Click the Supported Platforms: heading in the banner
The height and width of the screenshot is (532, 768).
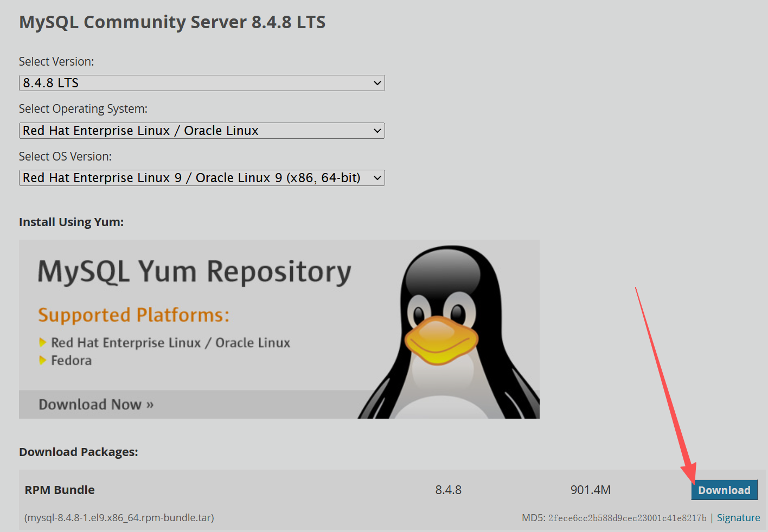[133, 315]
